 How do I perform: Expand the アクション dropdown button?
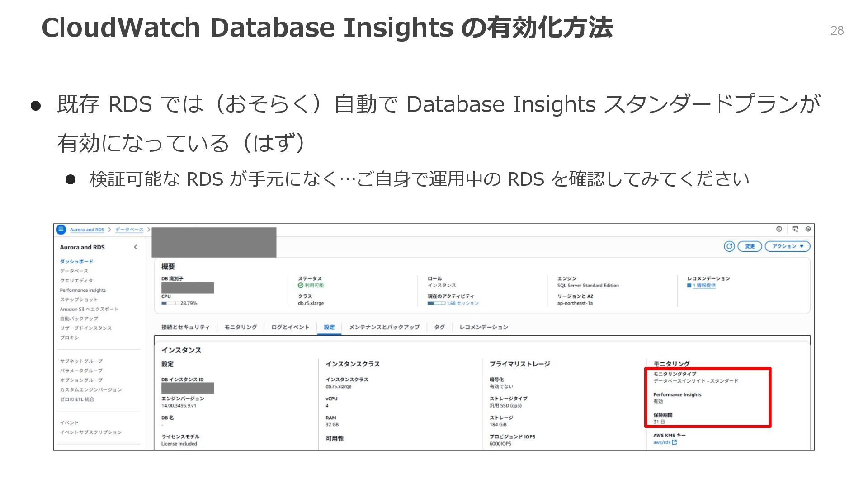pyautogui.click(x=787, y=246)
